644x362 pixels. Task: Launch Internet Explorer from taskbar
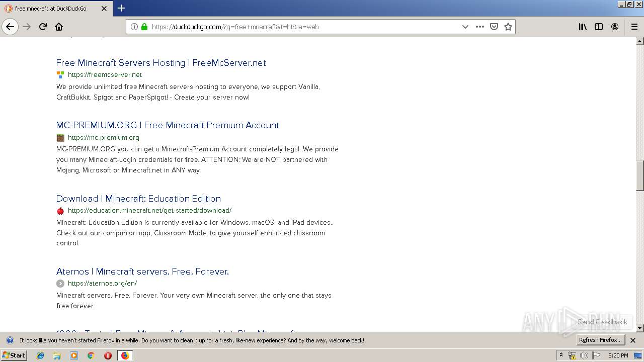40,355
